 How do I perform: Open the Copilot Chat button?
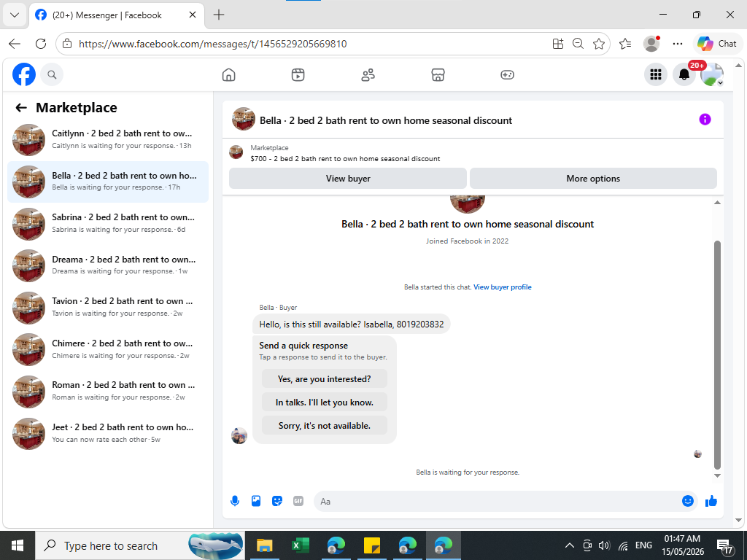(718, 44)
